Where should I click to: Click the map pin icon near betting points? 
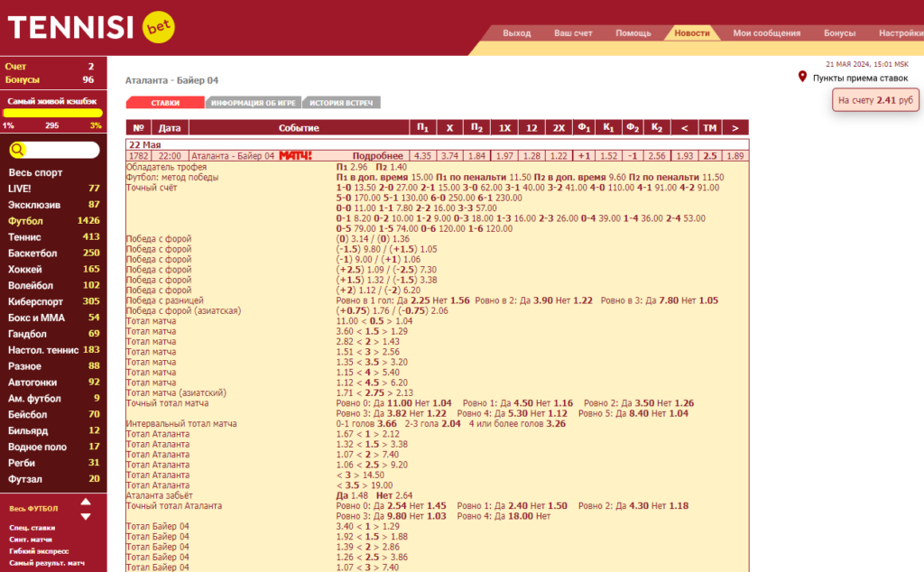point(802,78)
